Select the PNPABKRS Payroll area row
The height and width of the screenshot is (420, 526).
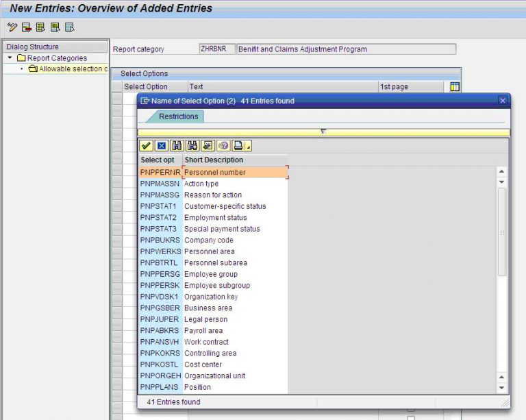tap(214, 331)
